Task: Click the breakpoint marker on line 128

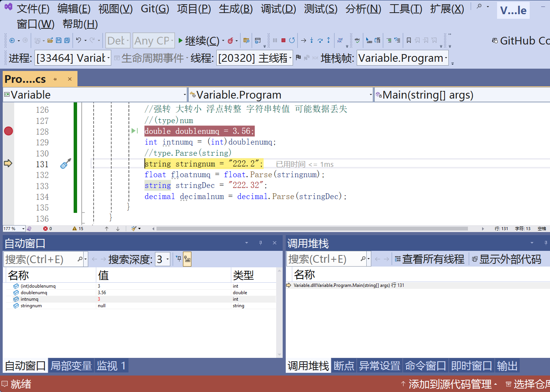Action: coord(8,131)
